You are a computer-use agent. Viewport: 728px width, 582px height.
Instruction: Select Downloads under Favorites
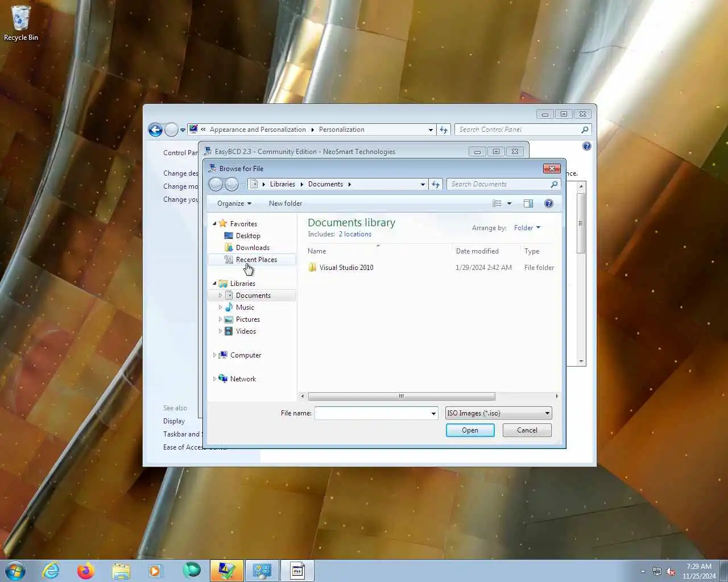tap(253, 248)
